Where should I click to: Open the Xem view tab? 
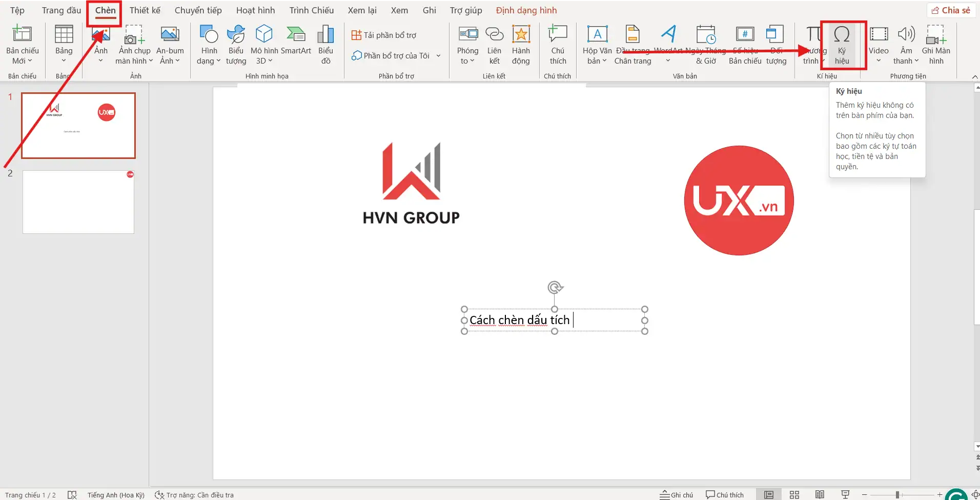click(400, 10)
